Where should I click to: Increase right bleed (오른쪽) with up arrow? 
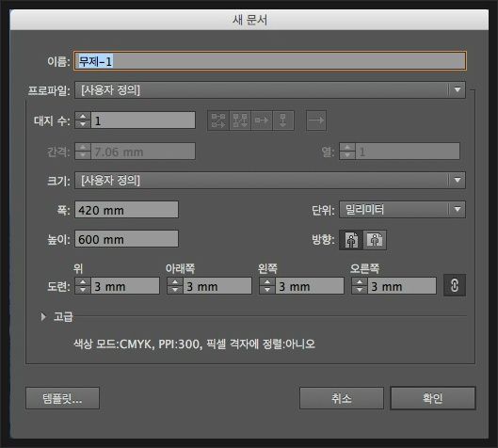(x=360, y=281)
